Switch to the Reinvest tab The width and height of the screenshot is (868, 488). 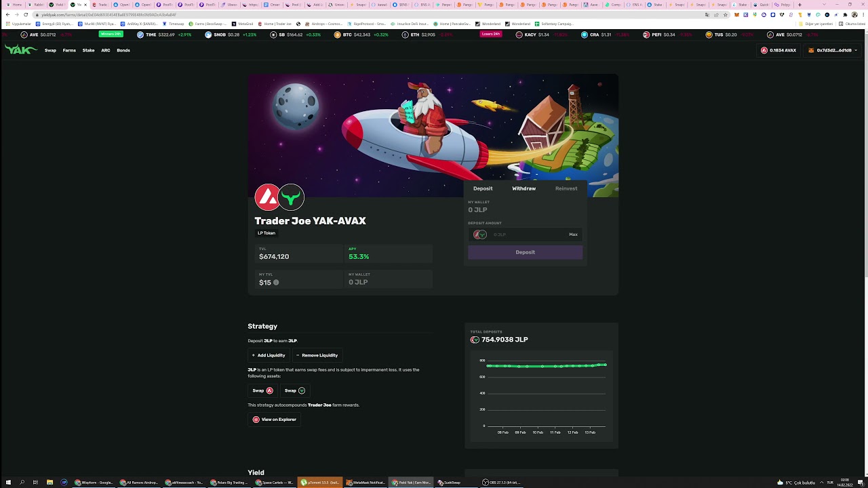pyautogui.click(x=566, y=188)
